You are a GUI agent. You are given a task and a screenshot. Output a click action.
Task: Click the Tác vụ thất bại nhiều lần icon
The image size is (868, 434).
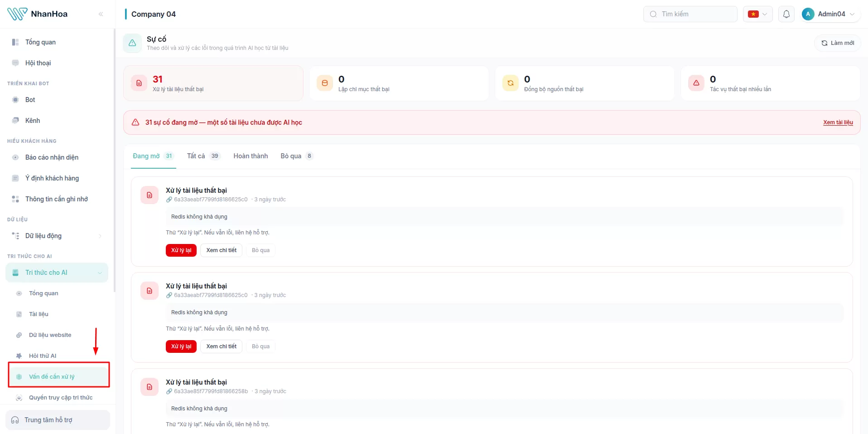(696, 83)
